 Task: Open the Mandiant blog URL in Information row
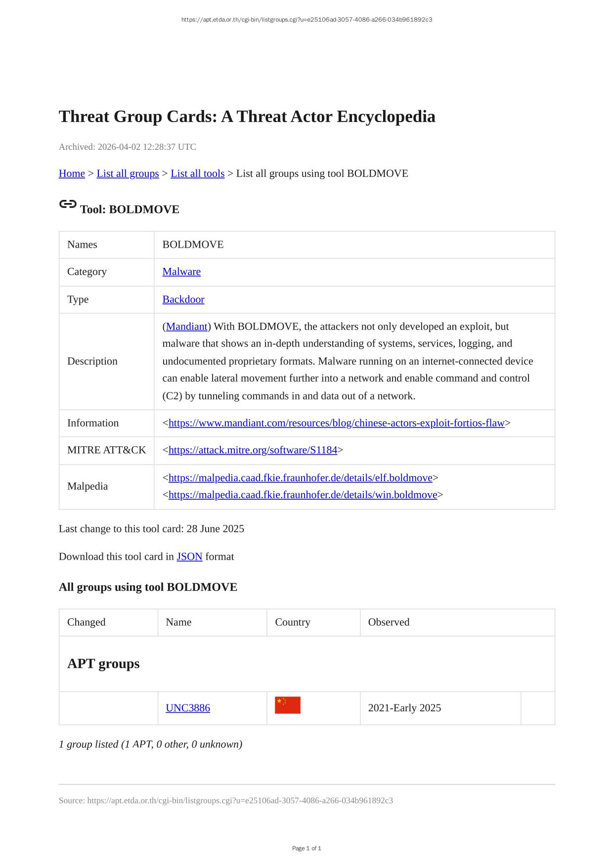tap(336, 423)
